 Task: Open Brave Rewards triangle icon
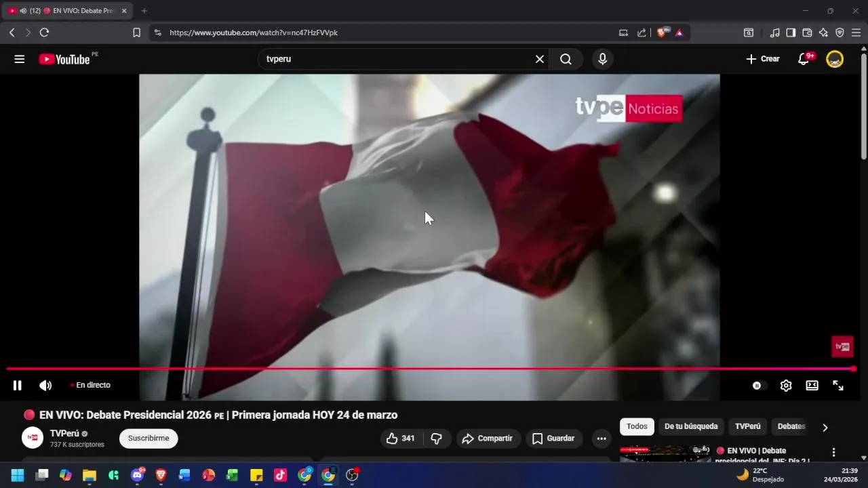(x=679, y=33)
